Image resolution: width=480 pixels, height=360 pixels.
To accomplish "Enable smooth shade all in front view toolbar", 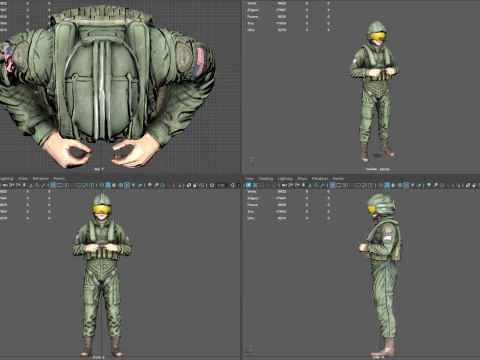I will coord(108,185).
